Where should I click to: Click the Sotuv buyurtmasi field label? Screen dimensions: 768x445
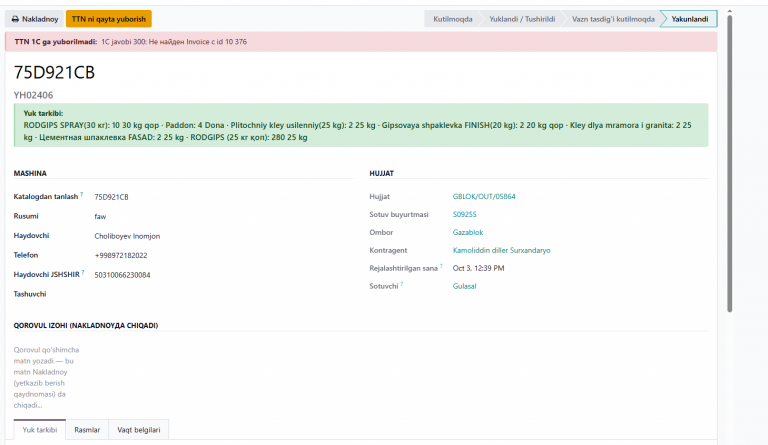(399, 214)
